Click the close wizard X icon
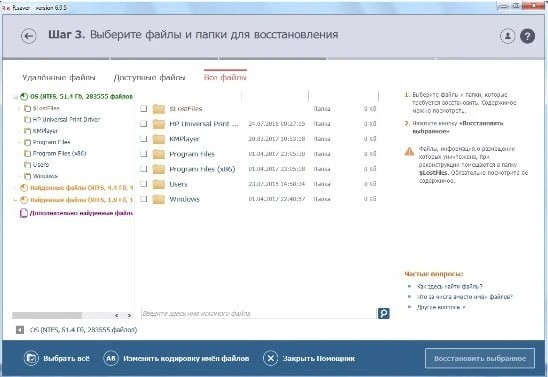This screenshot has height=377, width=548. tap(271, 358)
